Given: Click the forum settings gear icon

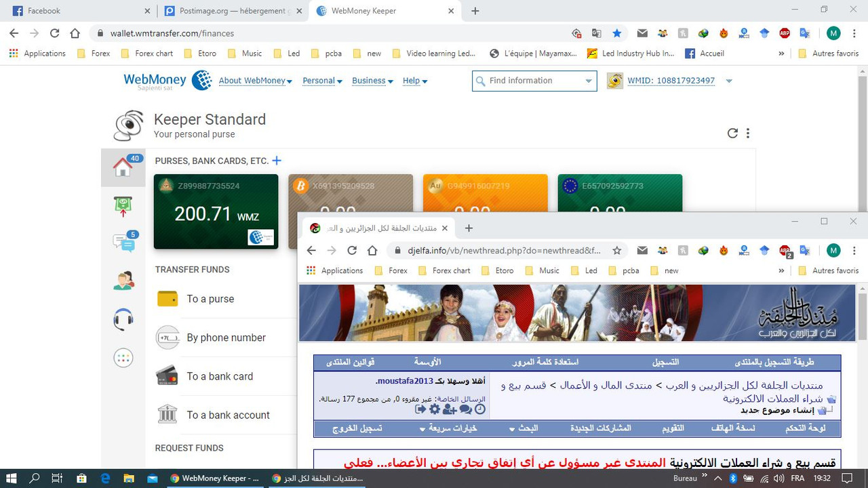Looking at the screenshot, I should [x=435, y=409].
